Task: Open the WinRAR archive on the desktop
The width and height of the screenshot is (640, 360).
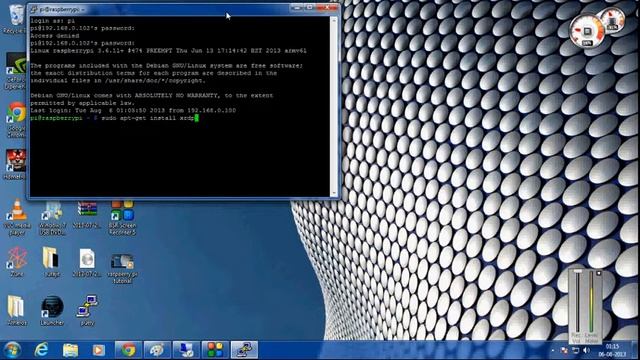Action: point(87,214)
